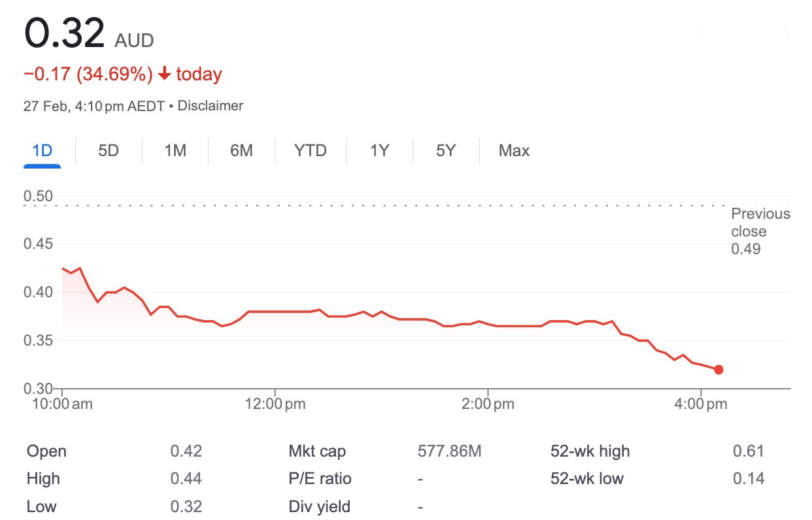View the 5Y price history tab
The image size is (812, 520).
(x=445, y=151)
